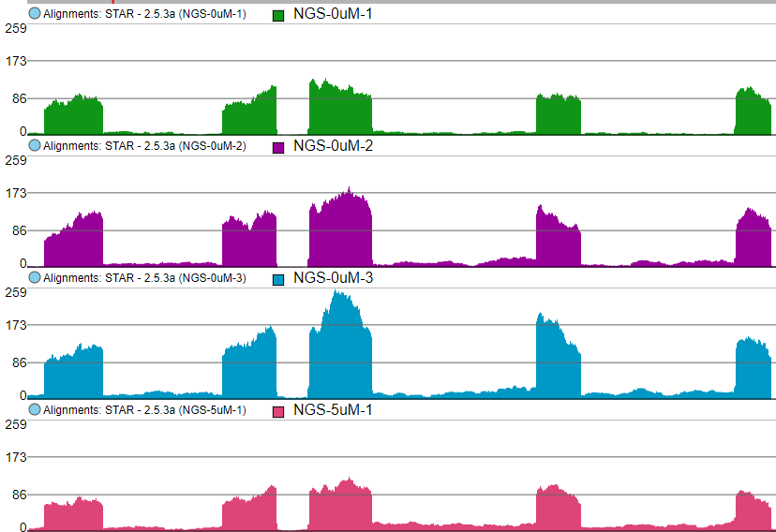Select the 'Alignments: STAR - 2.5.3a (NGS-0uM-1)' track title
The width and height of the screenshot is (776, 532).
(144, 14)
